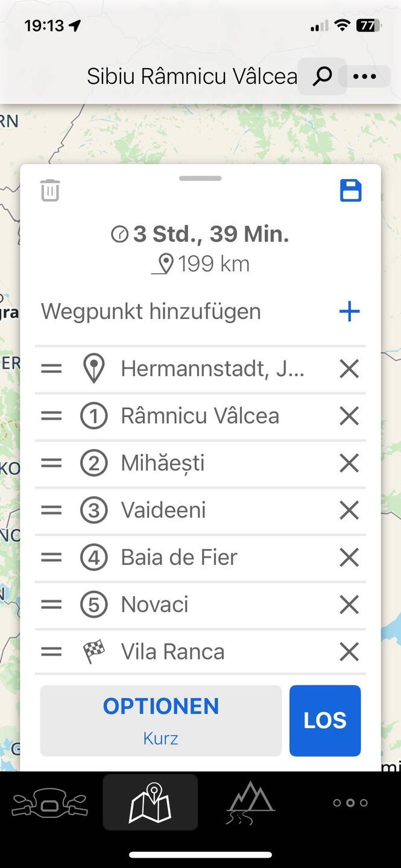Select the mountain curves icon in the bottom bar
The image size is (401, 868).
[250, 802]
